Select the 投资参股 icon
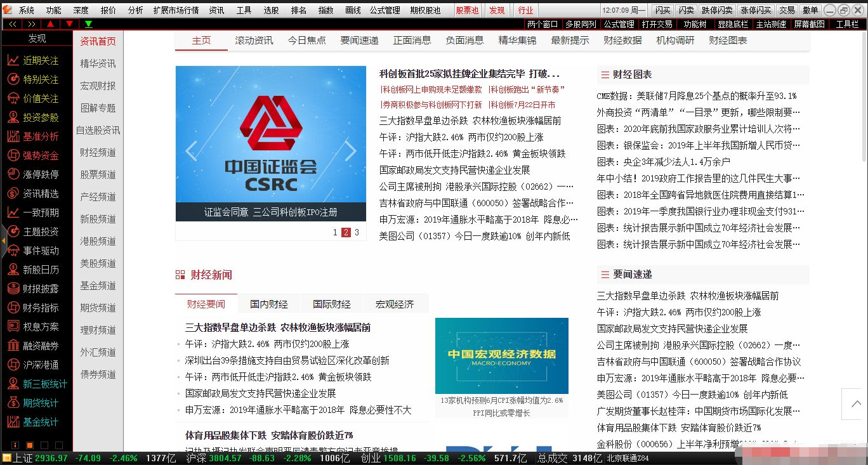 [x=13, y=117]
